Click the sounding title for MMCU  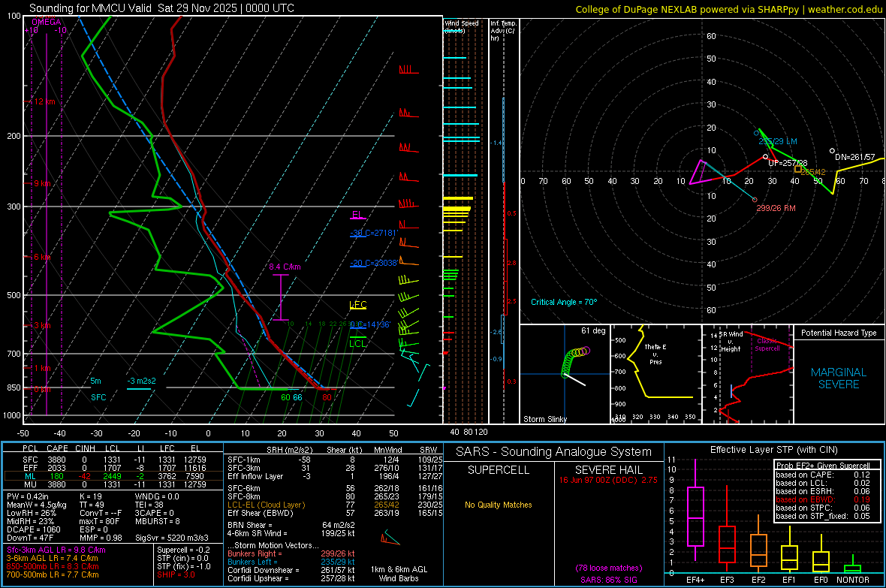pyautogui.click(x=161, y=8)
